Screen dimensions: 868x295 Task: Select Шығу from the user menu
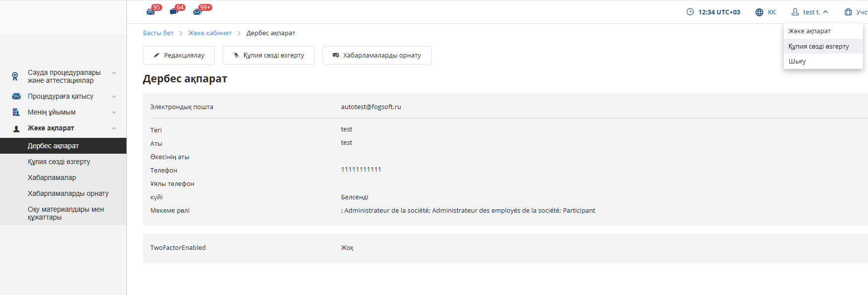tap(797, 61)
